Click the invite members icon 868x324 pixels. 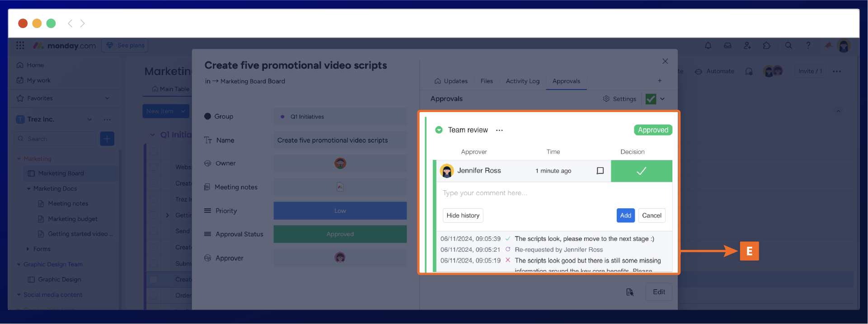[747, 46]
